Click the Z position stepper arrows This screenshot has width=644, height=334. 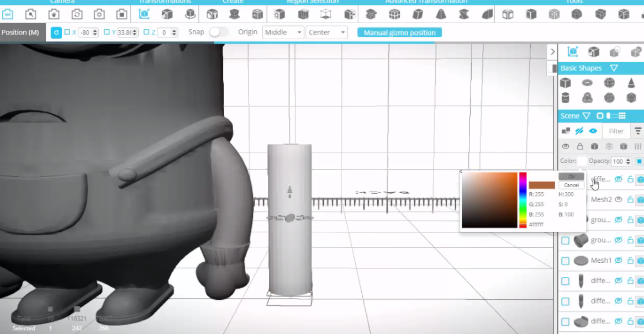pos(174,33)
